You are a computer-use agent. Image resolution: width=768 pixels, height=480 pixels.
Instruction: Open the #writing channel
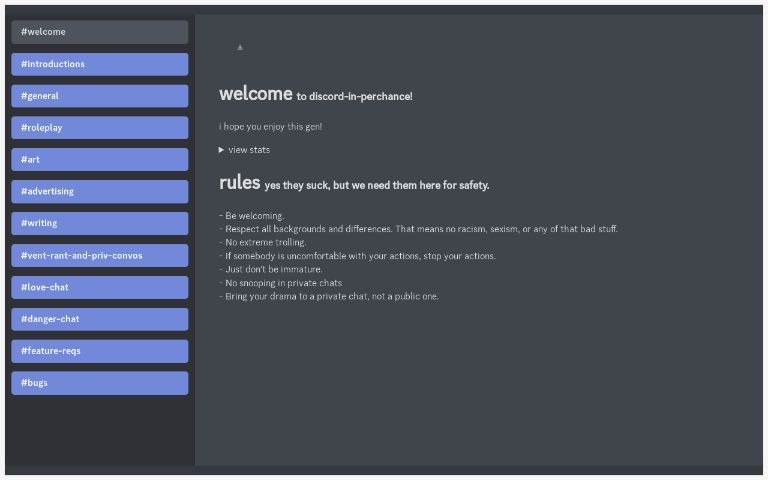[x=99, y=223]
